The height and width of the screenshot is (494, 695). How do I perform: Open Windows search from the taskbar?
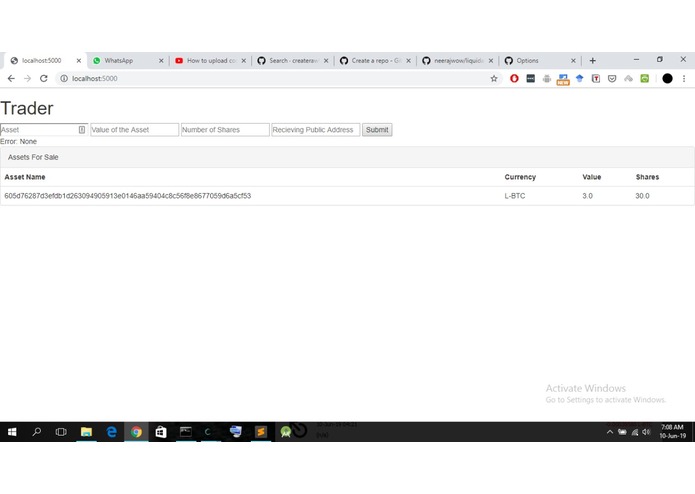37,432
